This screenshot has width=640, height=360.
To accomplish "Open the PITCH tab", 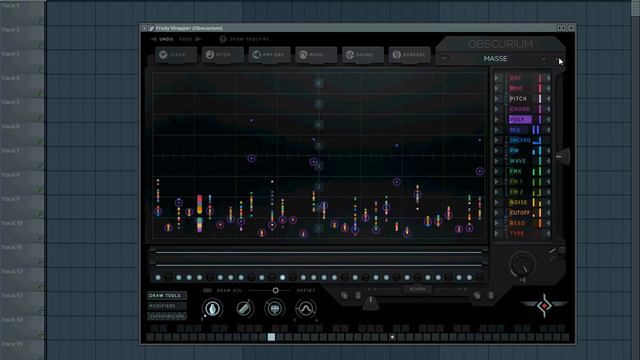I will pos(223,55).
